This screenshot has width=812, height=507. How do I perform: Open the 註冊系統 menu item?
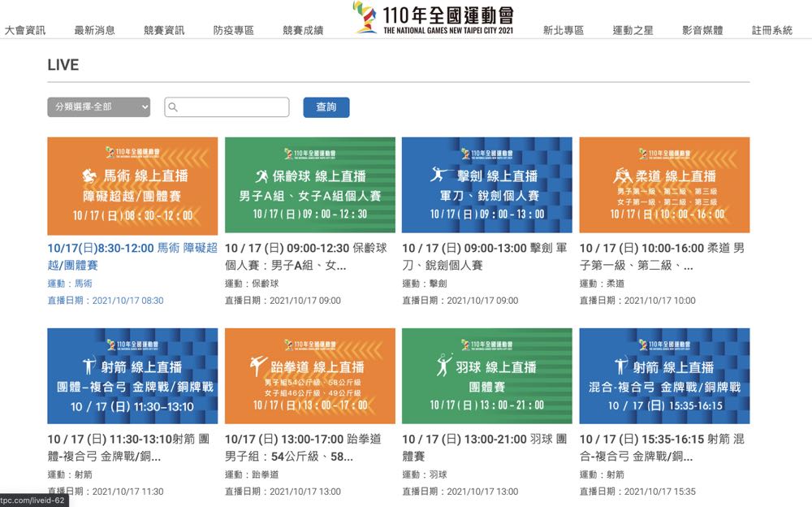point(772,30)
